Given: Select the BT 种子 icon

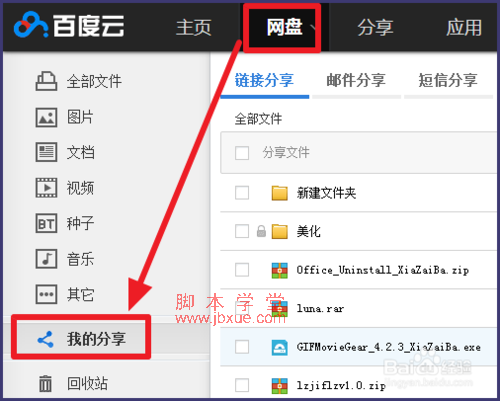Looking at the screenshot, I should [x=46, y=223].
